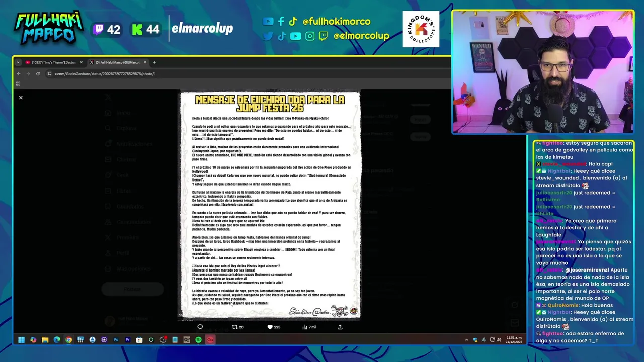644x362 pixels.
Task: Go back with the browser back arrow
Action: pyautogui.click(x=19, y=74)
